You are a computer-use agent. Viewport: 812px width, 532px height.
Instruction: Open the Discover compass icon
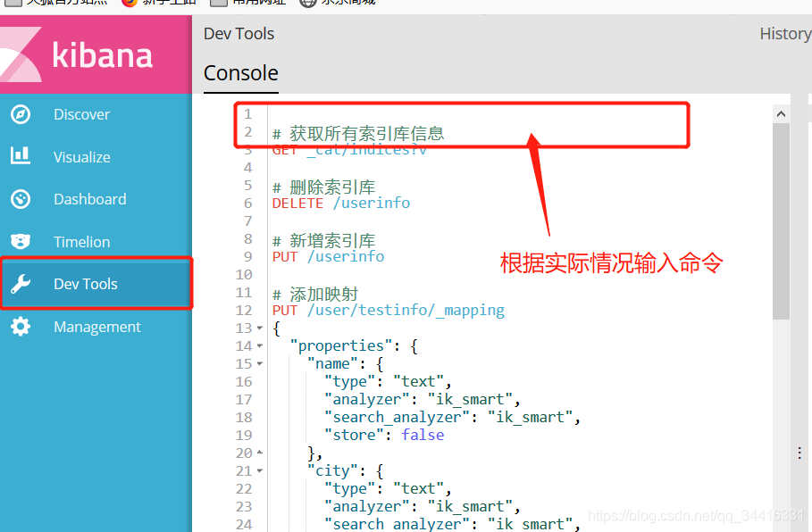[21, 114]
